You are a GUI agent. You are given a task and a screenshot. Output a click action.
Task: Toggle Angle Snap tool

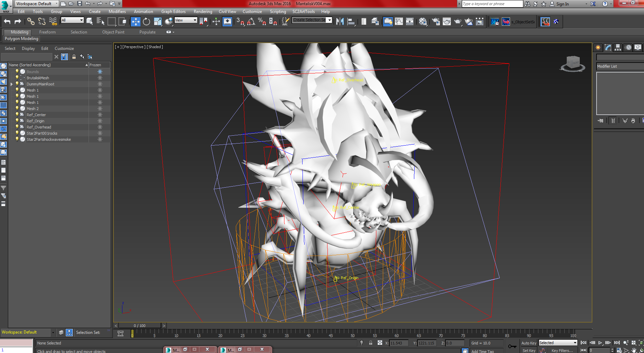251,22
